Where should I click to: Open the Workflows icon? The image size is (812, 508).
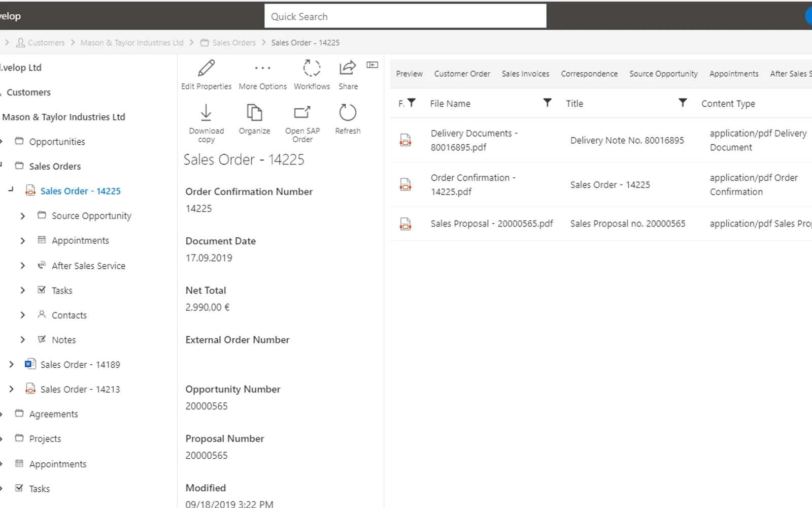coord(312,68)
